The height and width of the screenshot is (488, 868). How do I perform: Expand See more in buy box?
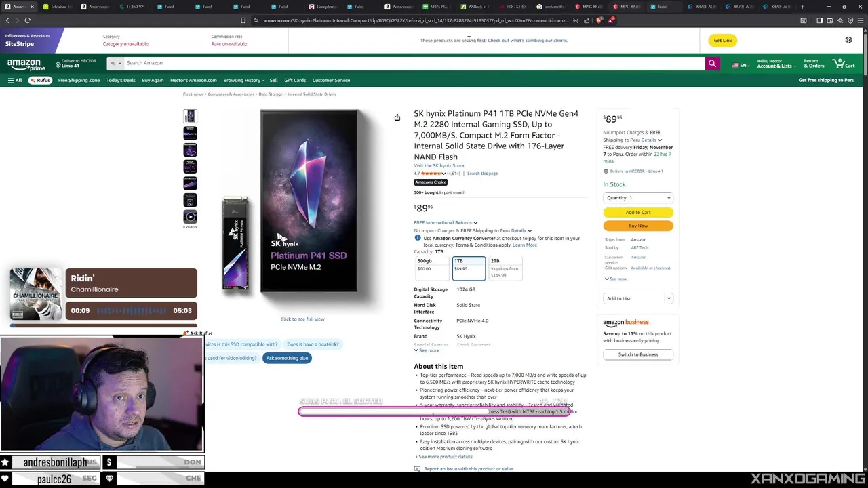tap(615, 279)
